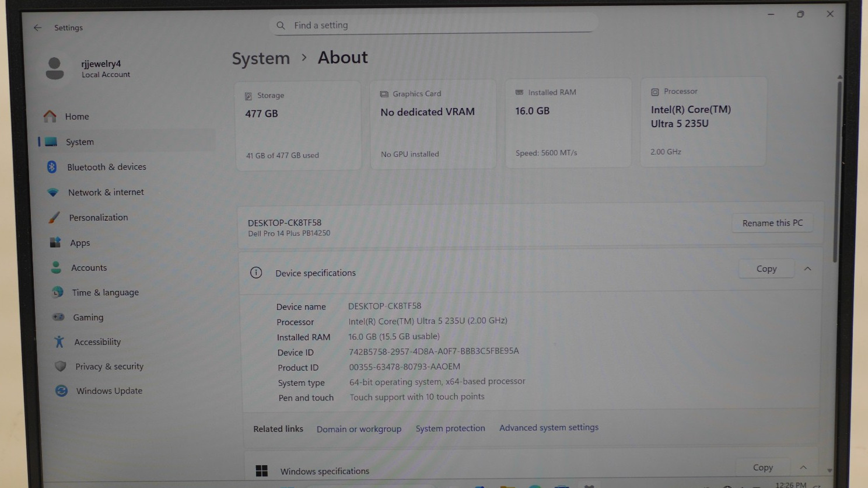Viewport: 868px width, 488px height.
Task: Click the Device specifications info icon
Action: point(256,273)
